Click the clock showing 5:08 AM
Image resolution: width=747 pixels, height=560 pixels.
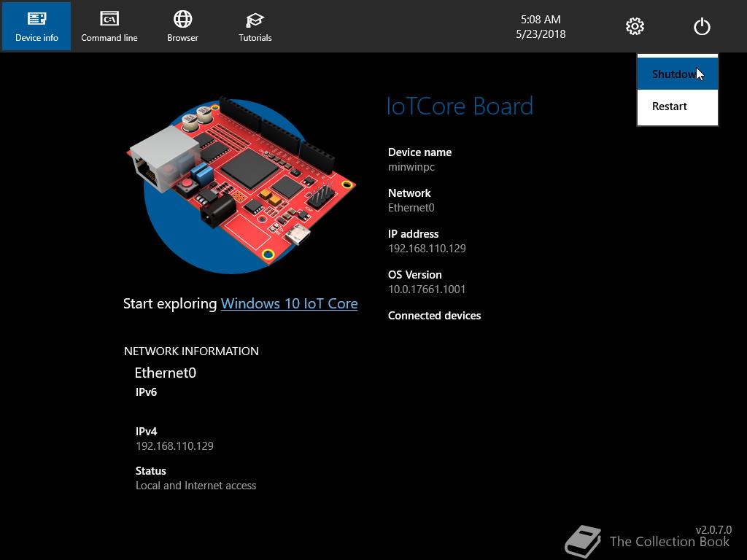tap(541, 20)
